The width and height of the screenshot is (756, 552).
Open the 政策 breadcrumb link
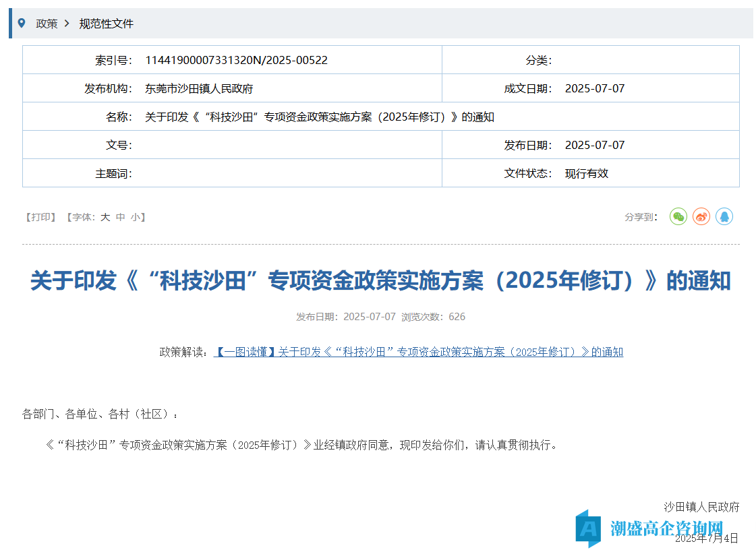click(47, 24)
